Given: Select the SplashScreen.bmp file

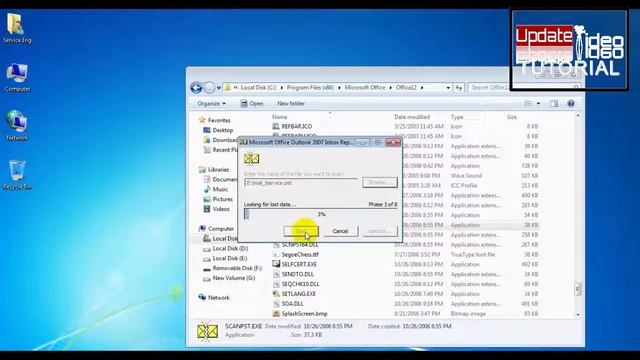Looking at the screenshot, I should (304, 314).
